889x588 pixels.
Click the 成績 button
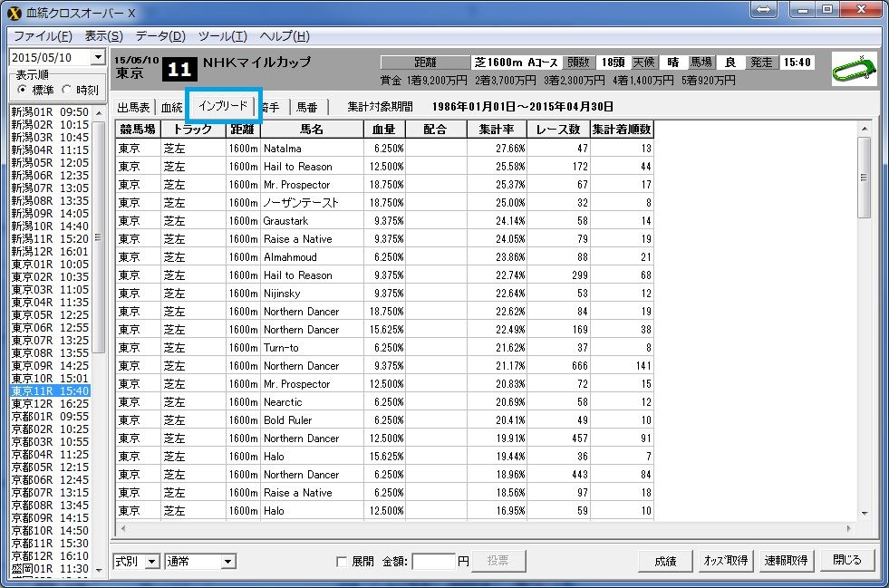(665, 561)
